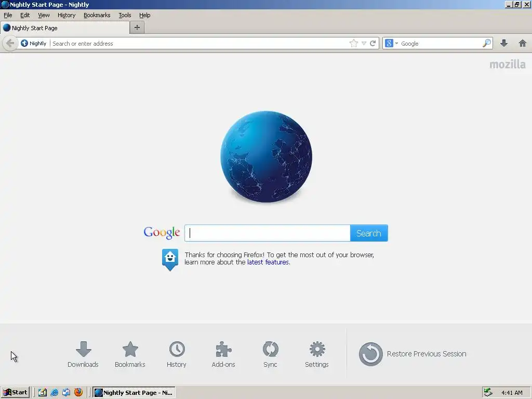Click the 4:41 AM clock
This screenshot has height=399, width=532.
click(512, 393)
